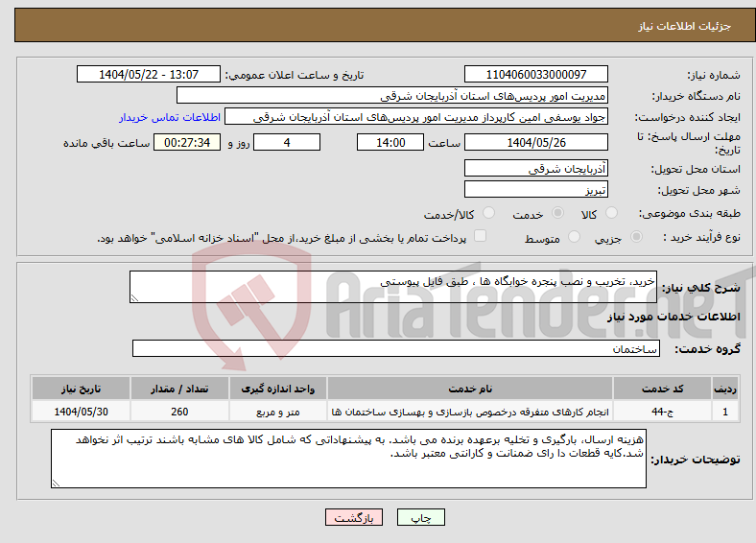Click the announcement date field 1404/05/22 - 13:07
This screenshot has width=756, height=543.
(149, 74)
